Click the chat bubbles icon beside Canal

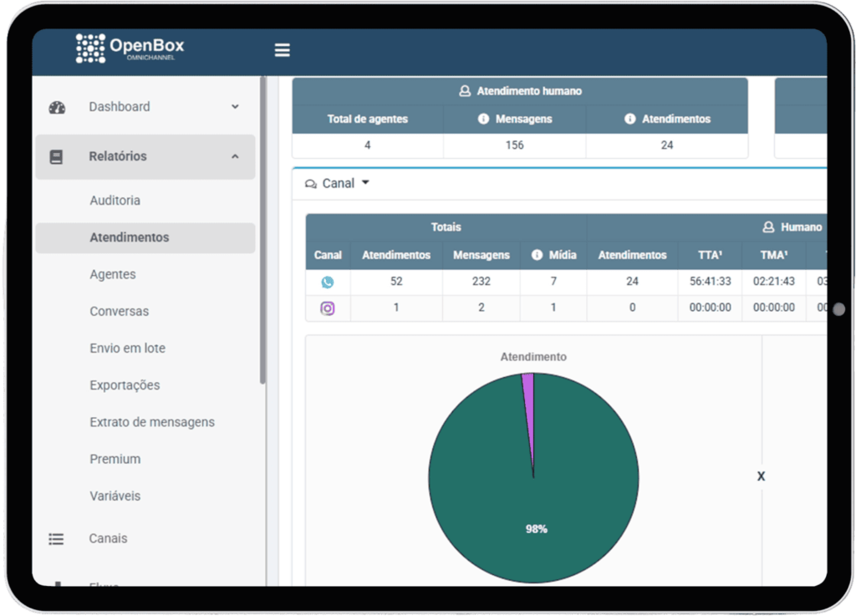tap(311, 184)
